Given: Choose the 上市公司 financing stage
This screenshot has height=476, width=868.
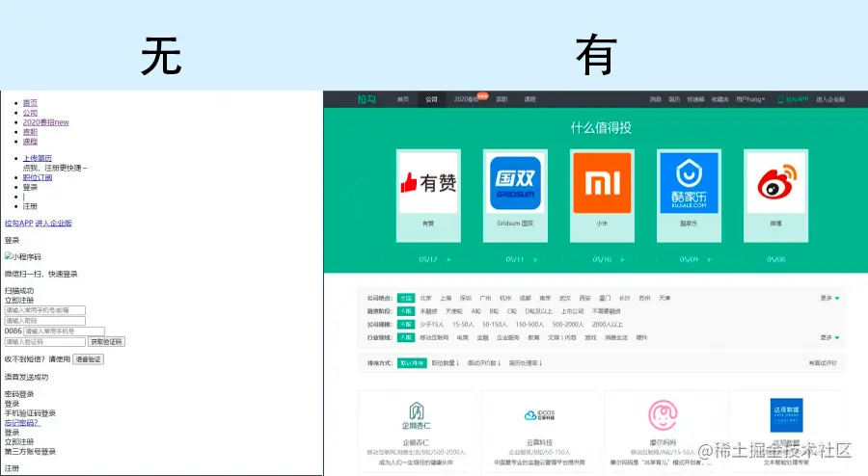Looking at the screenshot, I should 572,311.
